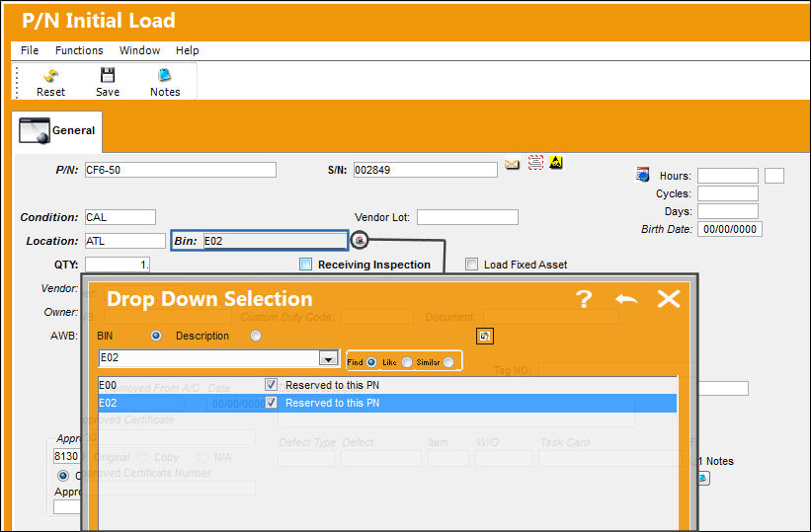The width and height of the screenshot is (811, 532).
Task: Toggle Reserved to this PN checkbox for E02
Action: [271, 403]
